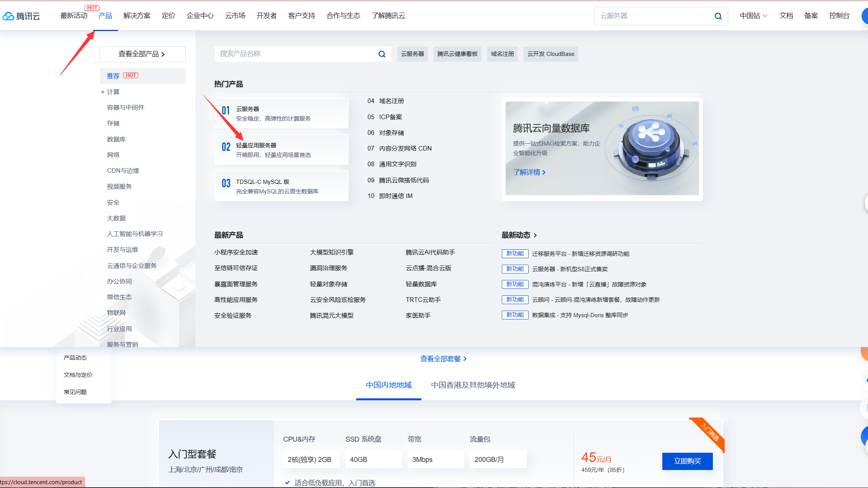Open the 最新活动 menu
This screenshot has width=868, height=488.
coord(74,16)
